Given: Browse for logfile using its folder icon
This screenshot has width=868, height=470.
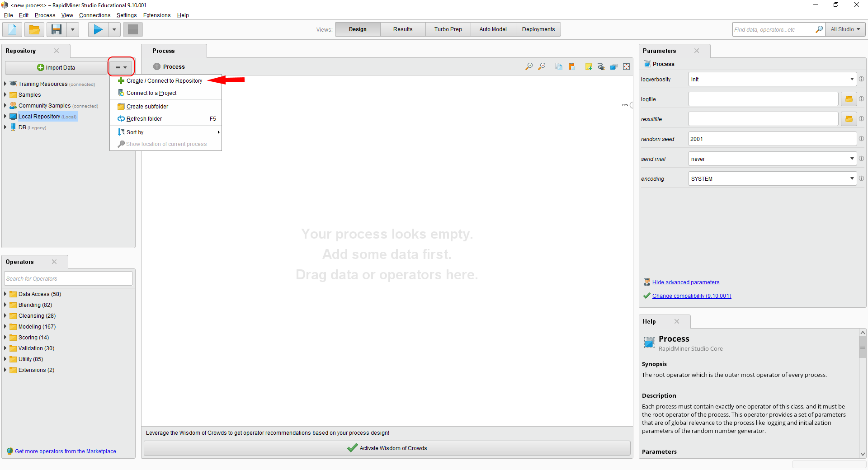Looking at the screenshot, I should click(x=849, y=99).
